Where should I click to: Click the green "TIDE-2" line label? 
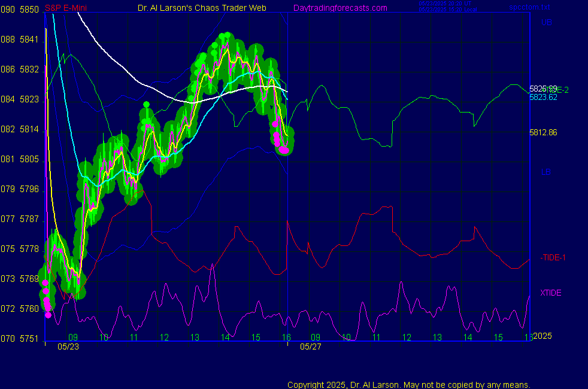tap(557, 90)
